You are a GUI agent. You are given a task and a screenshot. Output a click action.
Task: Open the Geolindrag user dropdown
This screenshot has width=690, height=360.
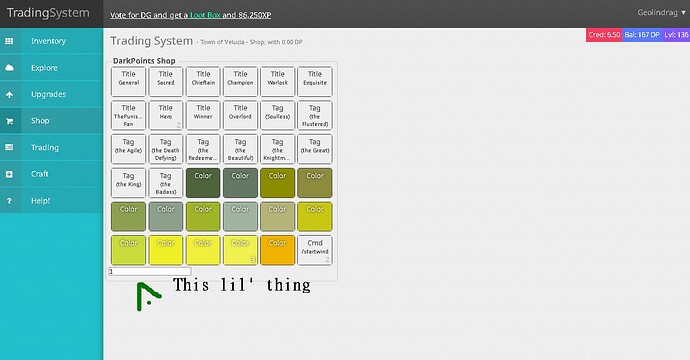[661, 12]
